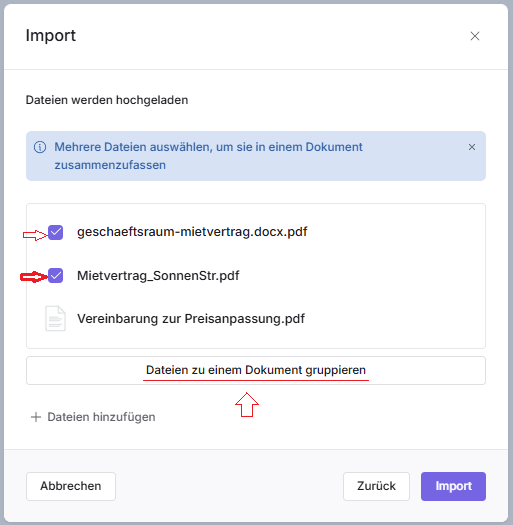This screenshot has height=525, width=513.
Task: Group files via Dateien zu einem Dokument gruppieren
Action: (x=256, y=370)
